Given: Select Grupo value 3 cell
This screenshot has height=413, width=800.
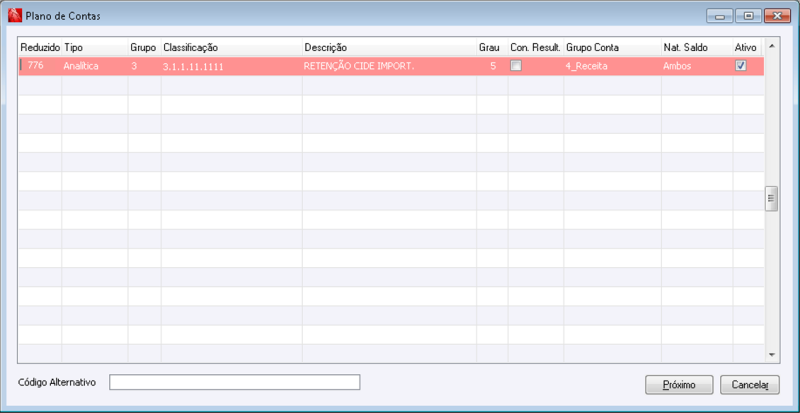Looking at the screenshot, I should (x=144, y=66).
